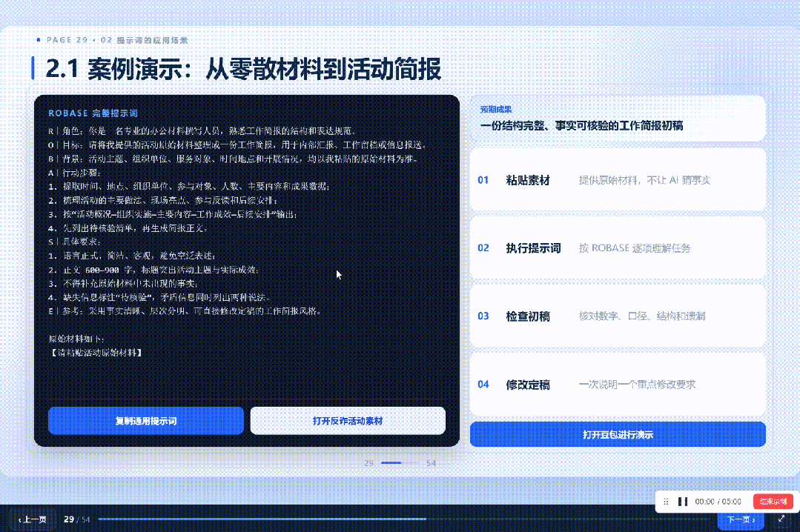Click the ROBASE 完整提示词 heading

click(93, 113)
